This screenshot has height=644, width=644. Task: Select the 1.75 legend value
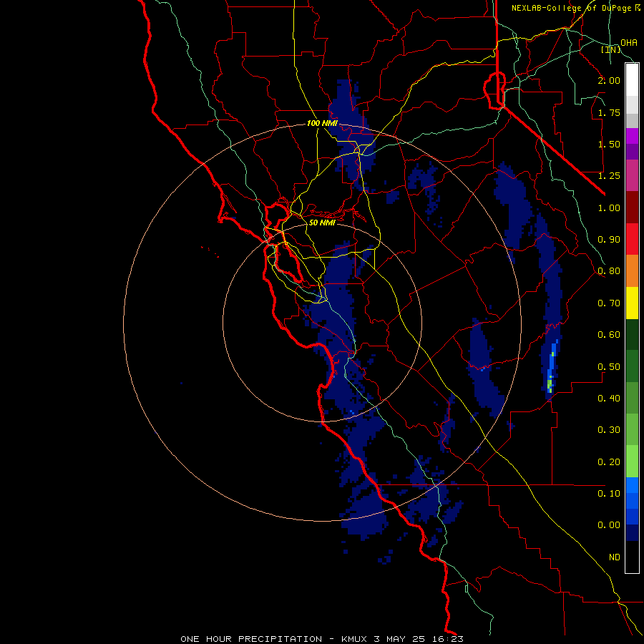609,112
